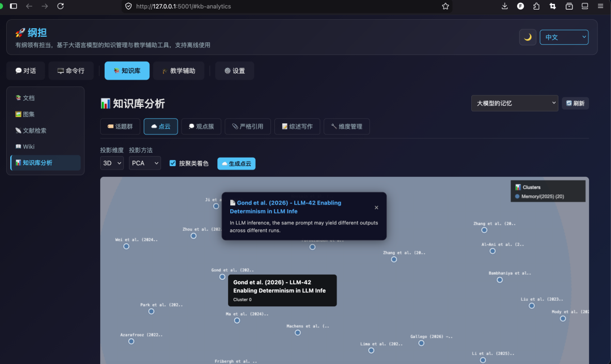This screenshot has width=611, height=364.
Task: Click the Park et al. point marker
Action: (151, 311)
